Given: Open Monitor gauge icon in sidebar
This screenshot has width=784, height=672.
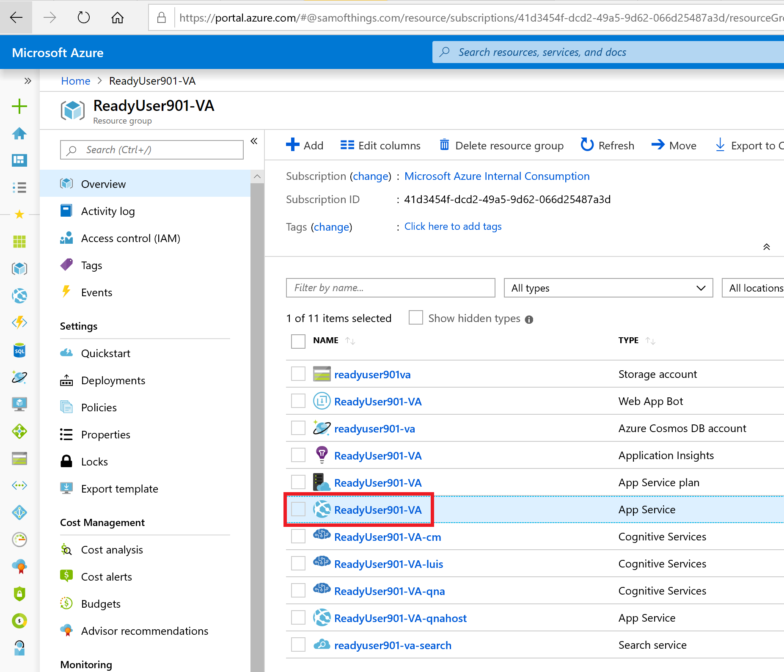Looking at the screenshot, I should pyautogui.click(x=19, y=540).
